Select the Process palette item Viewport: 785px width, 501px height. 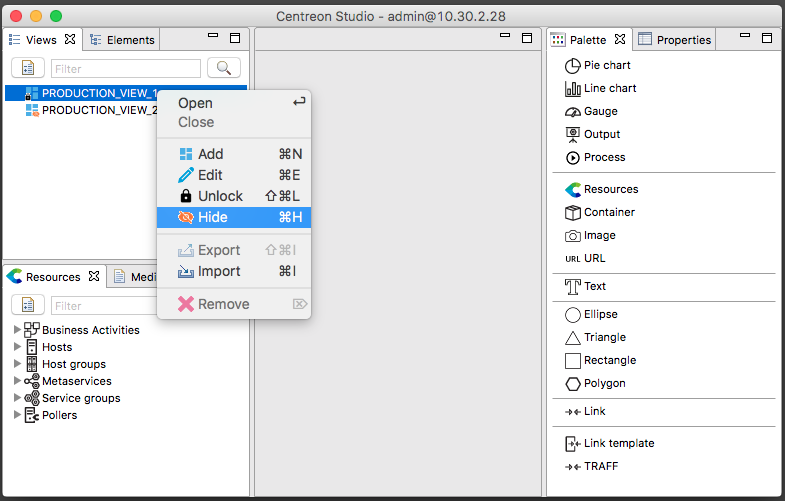[595, 158]
